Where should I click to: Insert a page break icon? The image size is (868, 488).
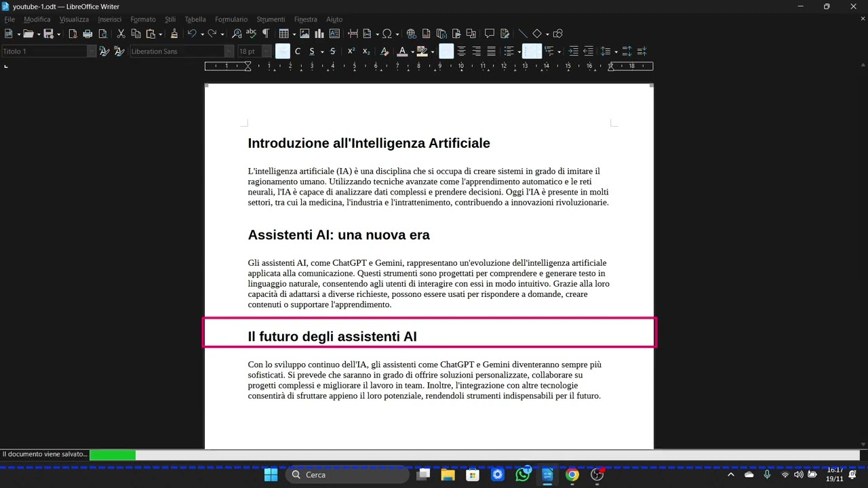click(x=353, y=33)
